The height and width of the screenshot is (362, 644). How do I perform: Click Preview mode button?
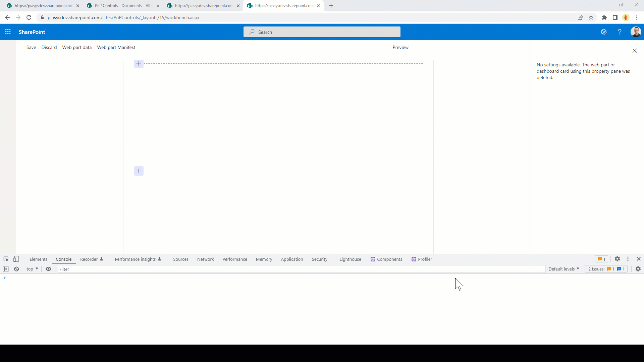point(400,47)
